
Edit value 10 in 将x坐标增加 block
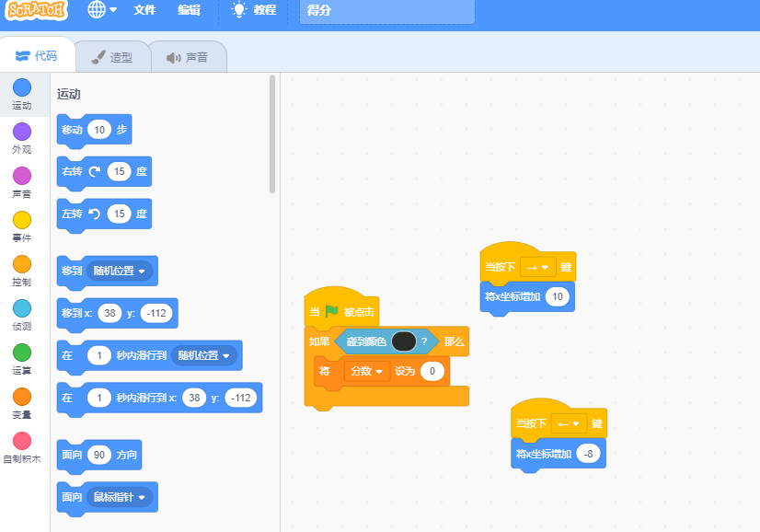coord(558,296)
